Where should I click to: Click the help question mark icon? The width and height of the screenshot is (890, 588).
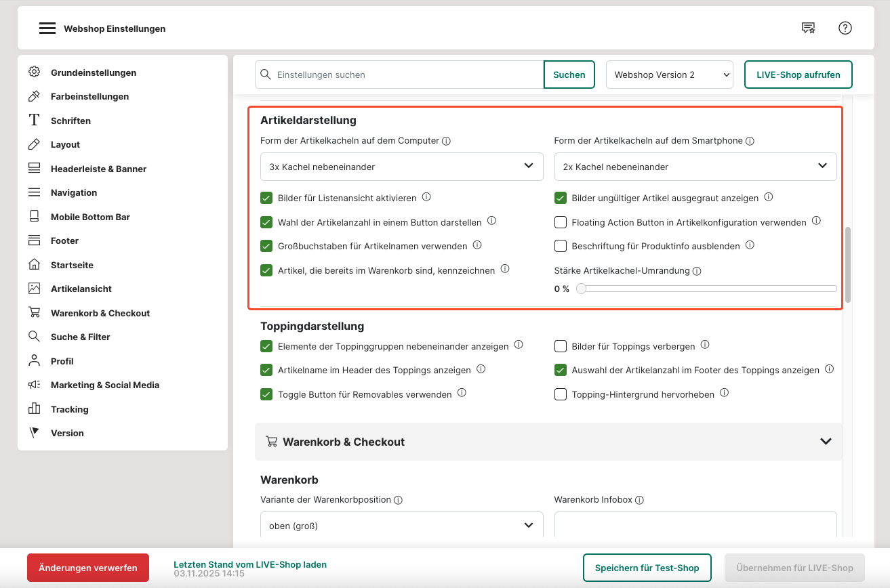pos(845,28)
